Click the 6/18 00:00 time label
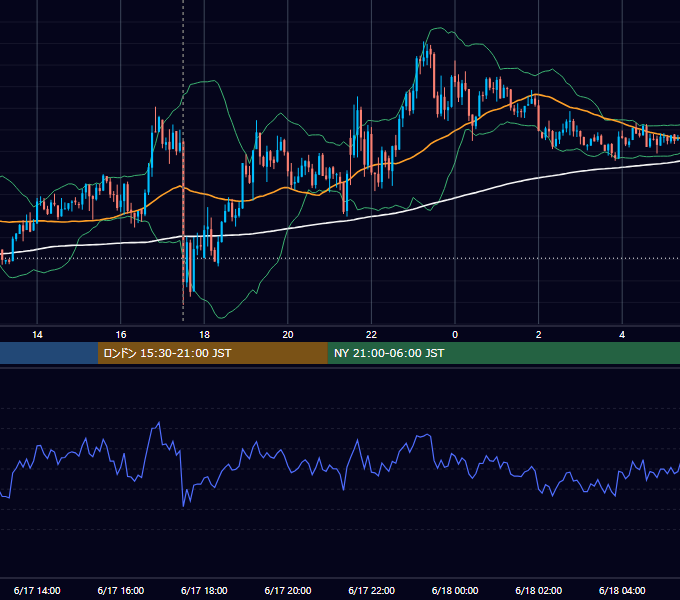 455,590
